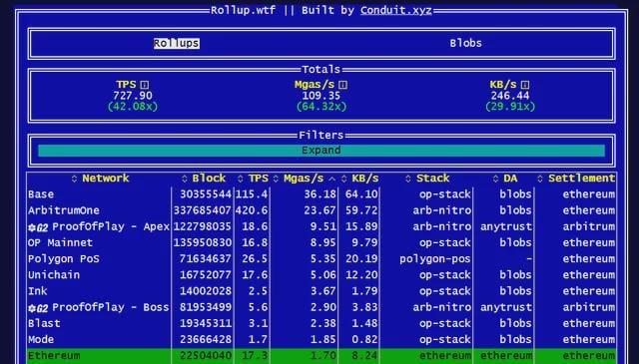This screenshot has width=639, height=364.
Task: Click the TPS info icon in Totals
Action: click(x=144, y=85)
